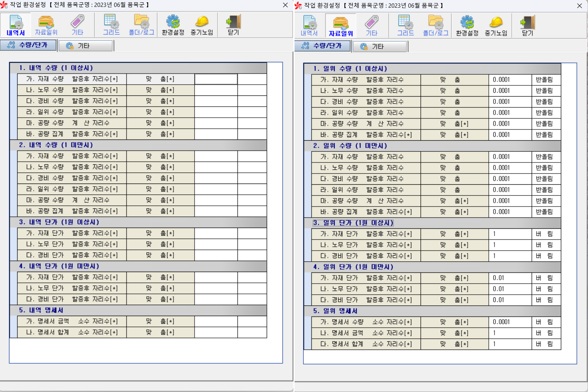Click 중기노임 helmet icon in the right window
Image resolution: width=588 pixels, height=392 pixels.
pyautogui.click(x=496, y=26)
